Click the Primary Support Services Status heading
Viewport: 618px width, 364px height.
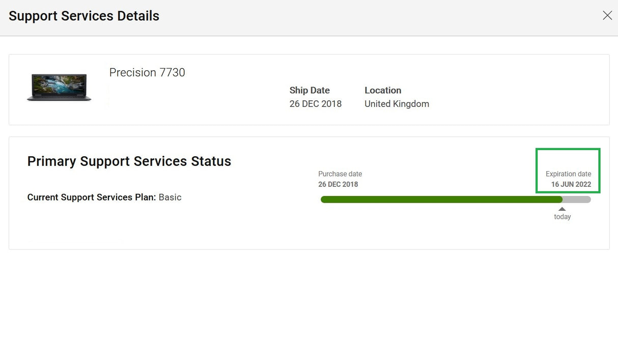pyautogui.click(x=129, y=161)
